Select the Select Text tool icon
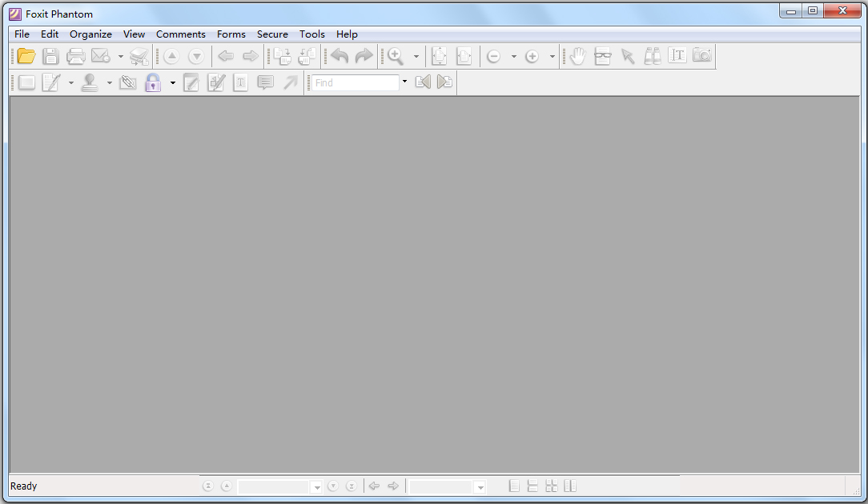The image size is (868, 504). click(677, 55)
